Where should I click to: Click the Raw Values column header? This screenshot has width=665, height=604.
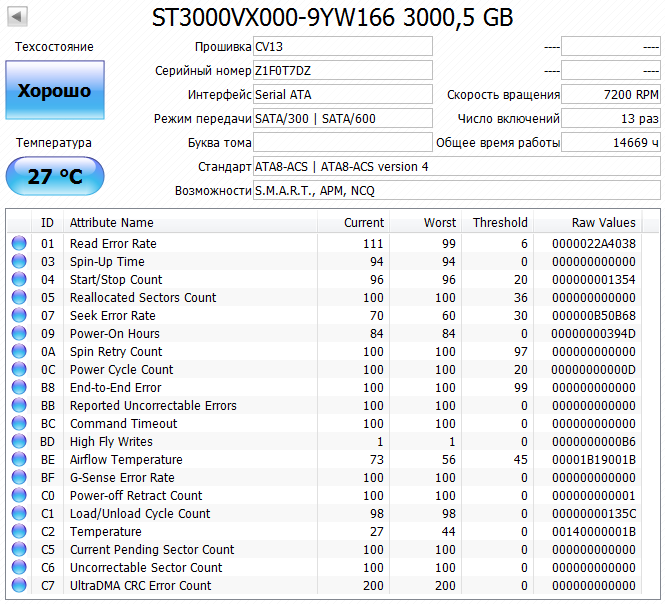pyautogui.click(x=603, y=223)
